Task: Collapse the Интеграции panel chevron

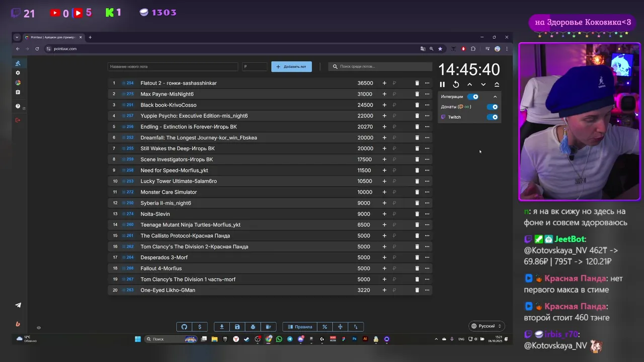Action: coord(495,97)
